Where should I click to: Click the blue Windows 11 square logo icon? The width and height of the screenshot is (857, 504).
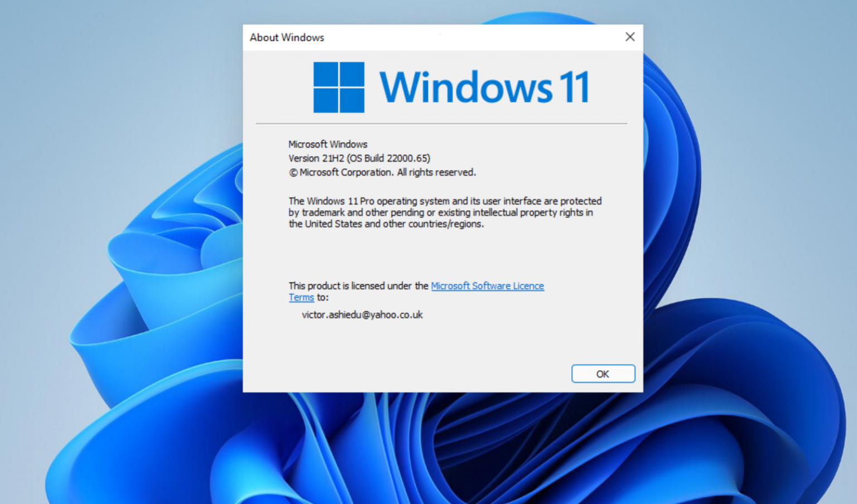click(339, 88)
